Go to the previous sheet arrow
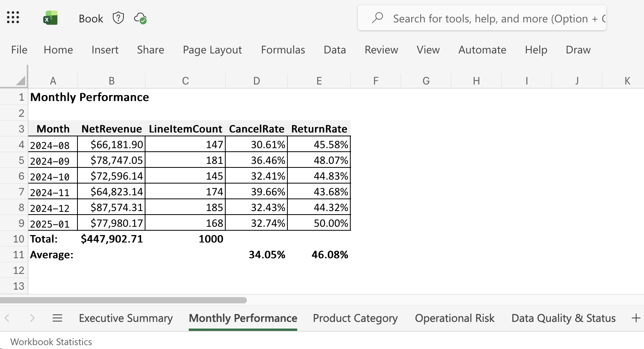The height and width of the screenshot is (349, 644). click(x=7, y=318)
